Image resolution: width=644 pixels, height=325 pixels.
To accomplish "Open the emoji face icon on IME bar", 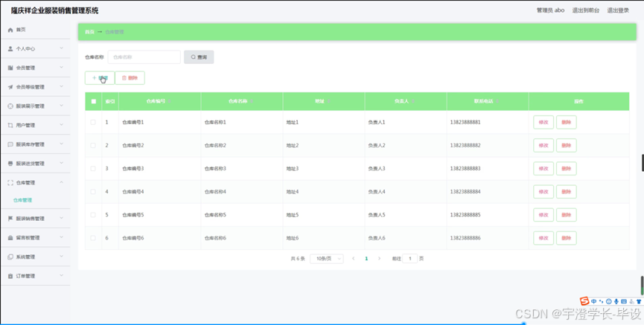I will tap(609, 301).
